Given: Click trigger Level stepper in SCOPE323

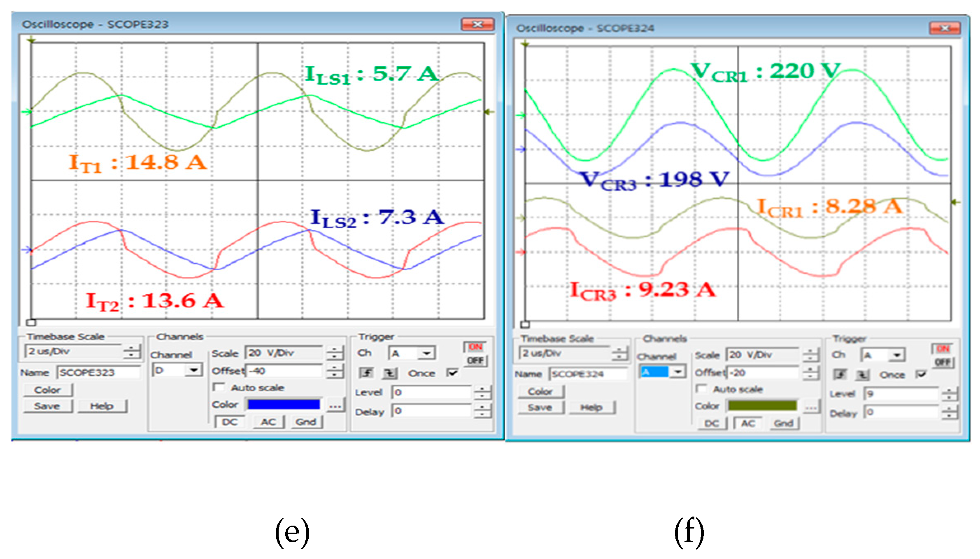Looking at the screenshot, I should 482,393.
